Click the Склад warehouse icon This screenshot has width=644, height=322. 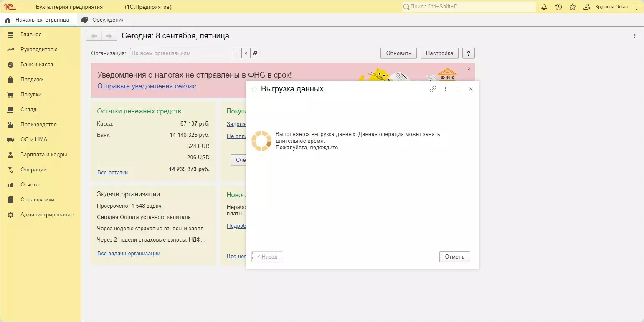coord(11,110)
